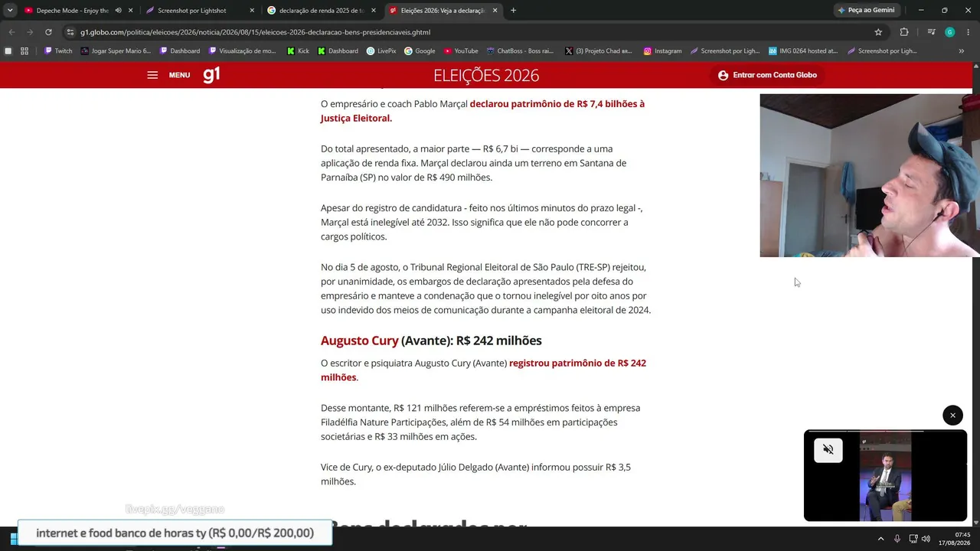Viewport: 980px width, 551px height.
Task: Open a new browser tab
Action: (513, 11)
